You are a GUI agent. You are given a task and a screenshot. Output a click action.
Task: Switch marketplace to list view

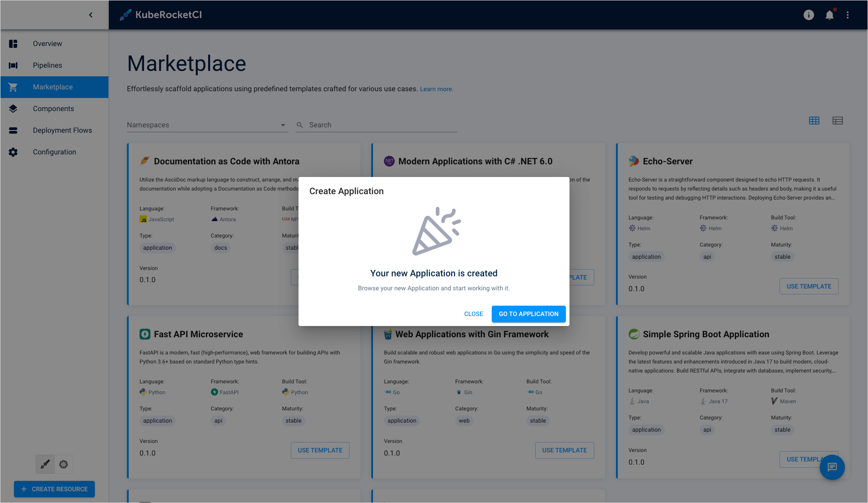click(x=838, y=121)
